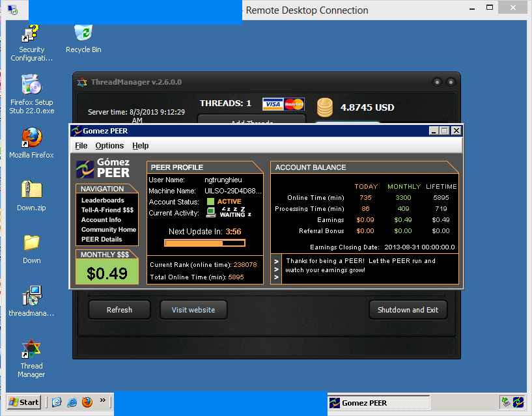Viewport: 532px width, 416px height.
Task: Click Total Online Time value 5895
Action: pyautogui.click(x=236, y=277)
